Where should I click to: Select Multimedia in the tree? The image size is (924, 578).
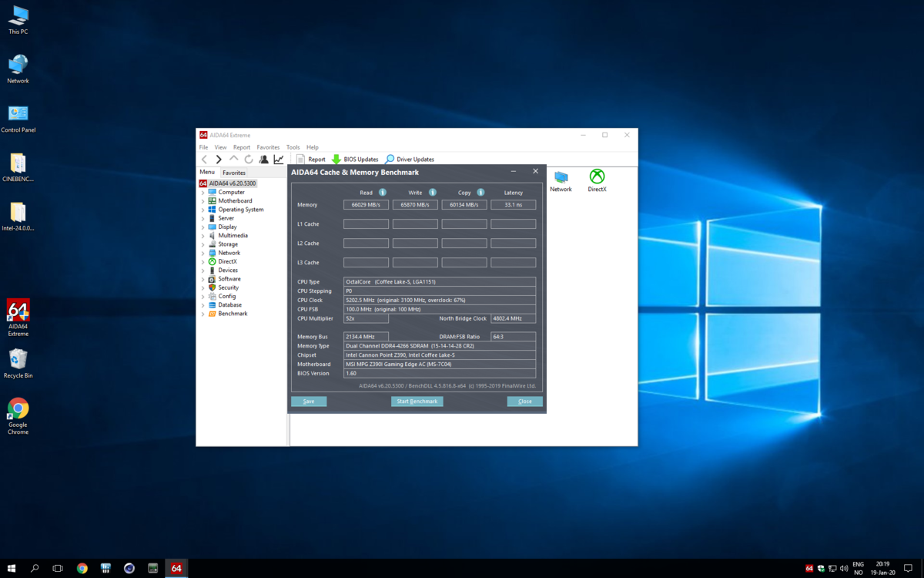[x=233, y=236]
